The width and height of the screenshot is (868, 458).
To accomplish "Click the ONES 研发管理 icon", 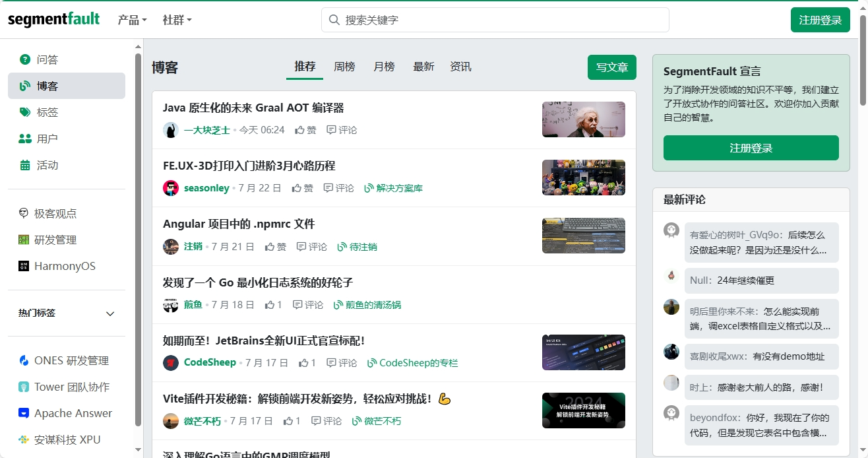I will [24, 360].
